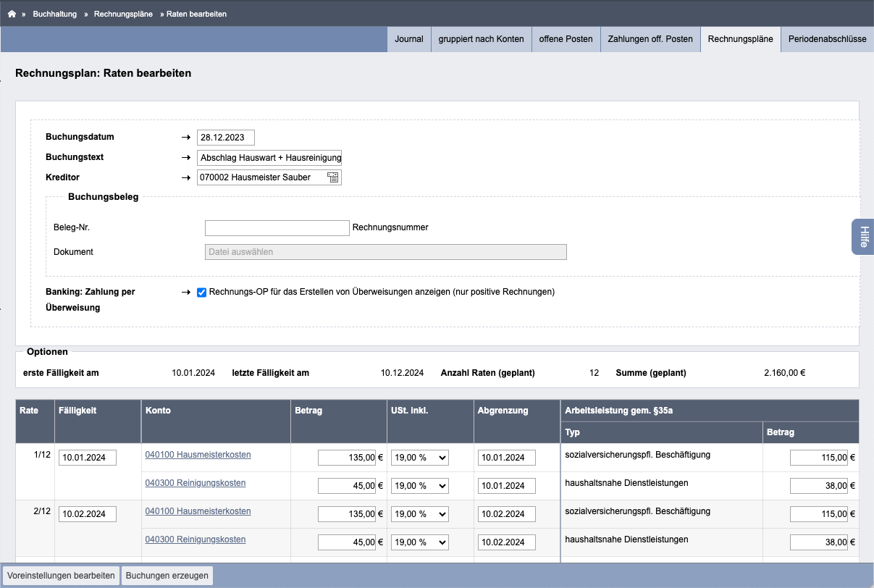Edit Fälligkeit date 10.01.2024 of rate 1/12

click(x=88, y=458)
